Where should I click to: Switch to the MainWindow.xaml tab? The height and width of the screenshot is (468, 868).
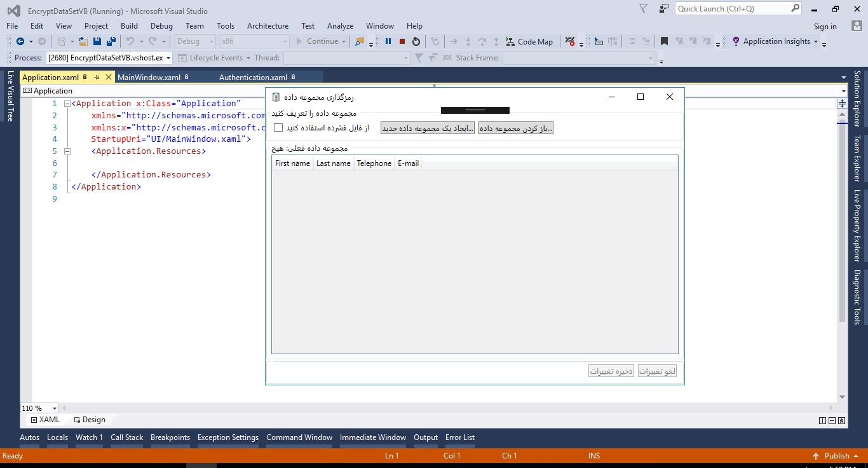149,78
